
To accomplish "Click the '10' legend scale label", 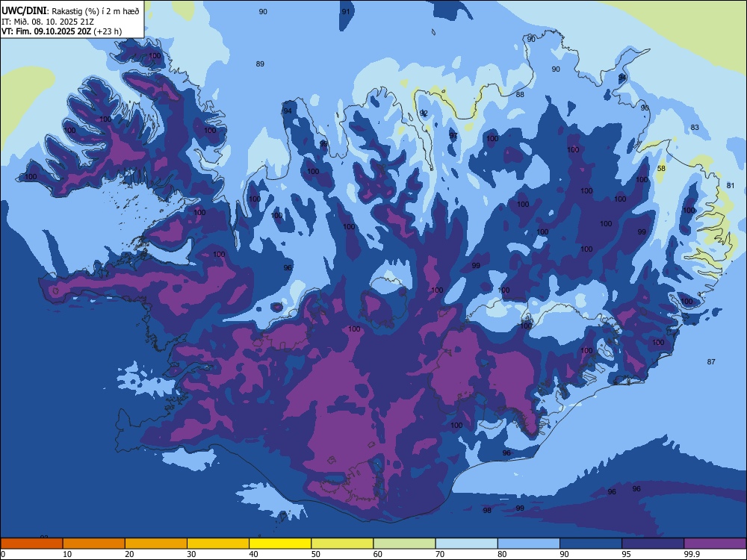I will [68, 554].
